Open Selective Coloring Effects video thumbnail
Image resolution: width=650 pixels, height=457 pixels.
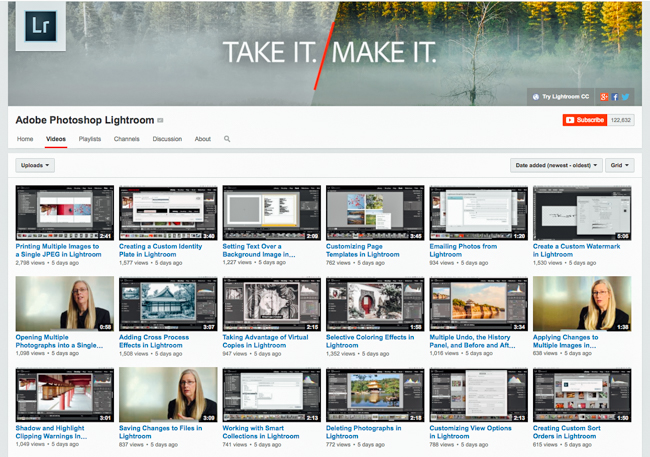click(375, 304)
